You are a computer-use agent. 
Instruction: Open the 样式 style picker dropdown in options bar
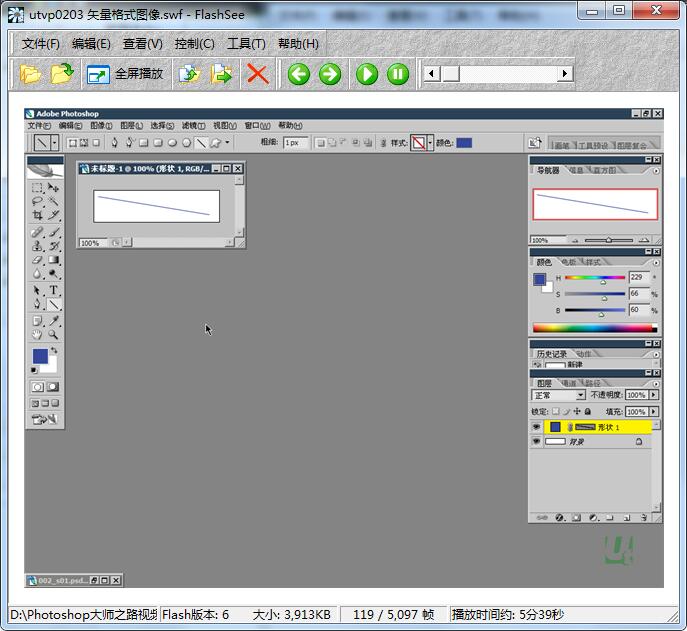coord(430,143)
